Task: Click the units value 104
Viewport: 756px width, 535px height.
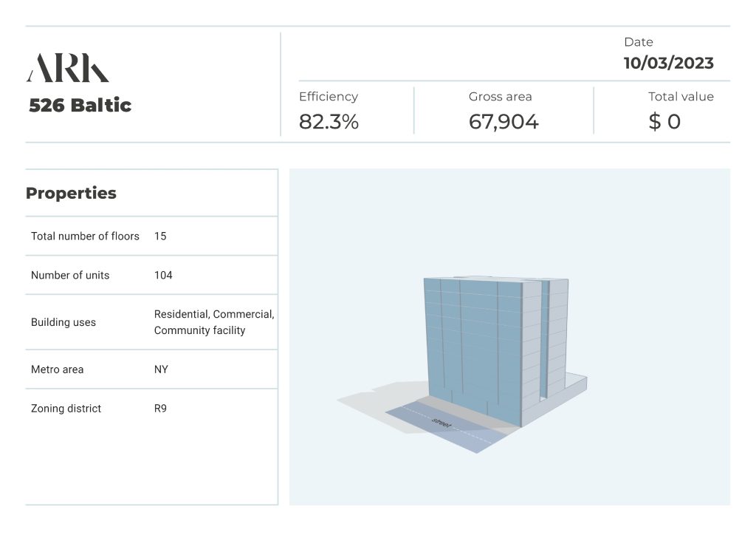Action: pyautogui.click(x=163, y=276)
